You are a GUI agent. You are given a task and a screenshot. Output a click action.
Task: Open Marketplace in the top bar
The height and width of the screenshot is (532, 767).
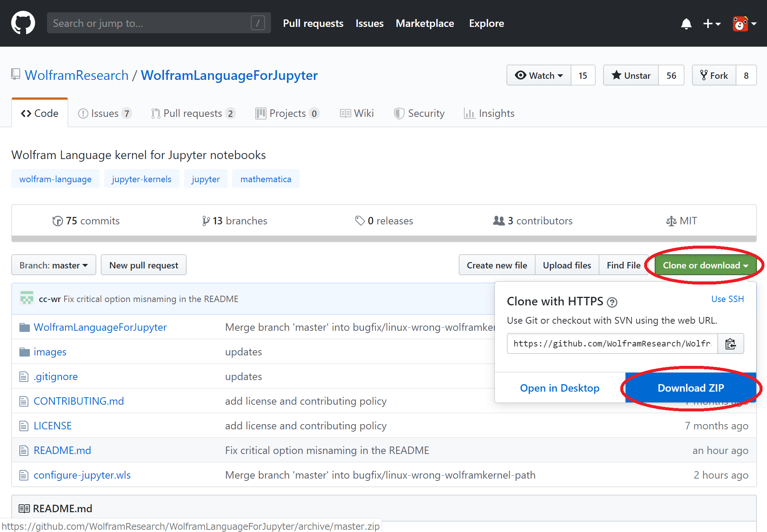pyautogui.click(x=425, y=23)
